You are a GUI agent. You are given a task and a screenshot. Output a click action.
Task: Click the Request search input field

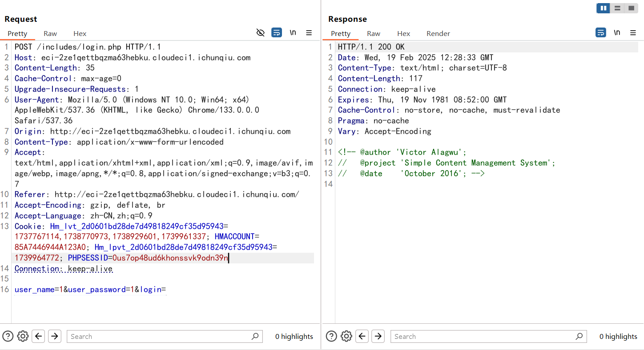(x=160, y=336)
